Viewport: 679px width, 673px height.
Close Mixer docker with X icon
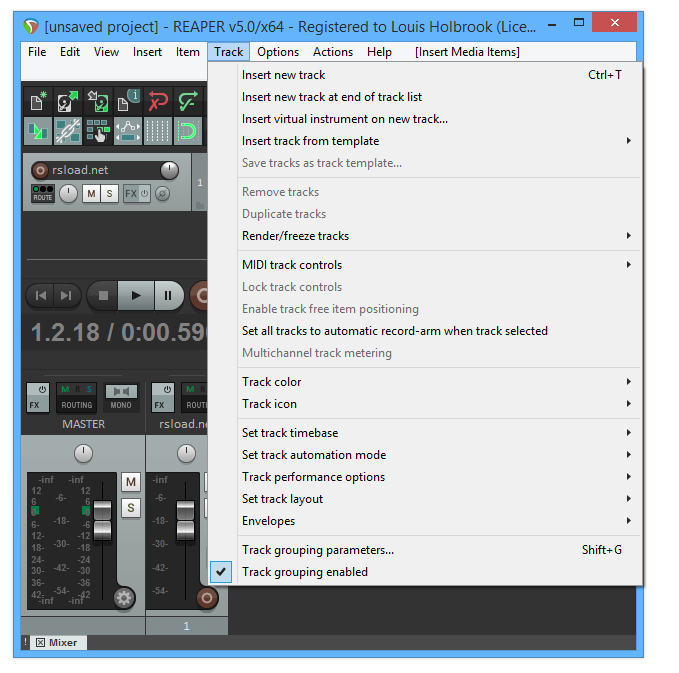pyautogui.click(x=40, y=642)
